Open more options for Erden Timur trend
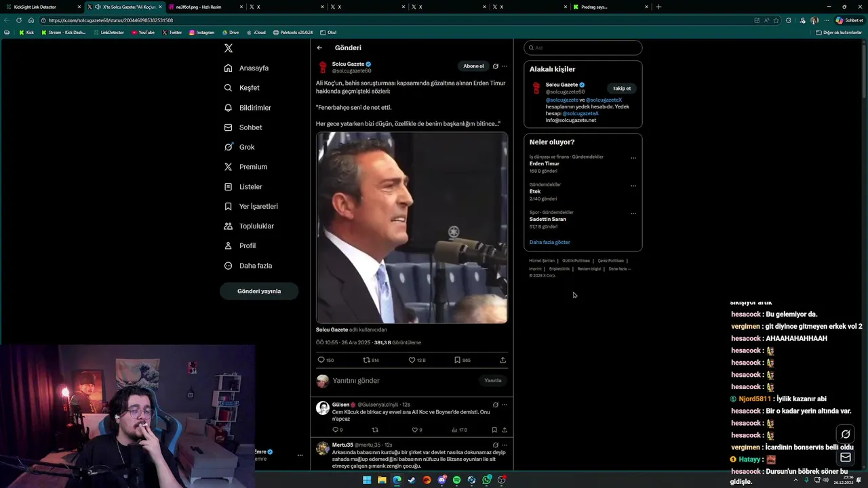 tap(633, 158)
